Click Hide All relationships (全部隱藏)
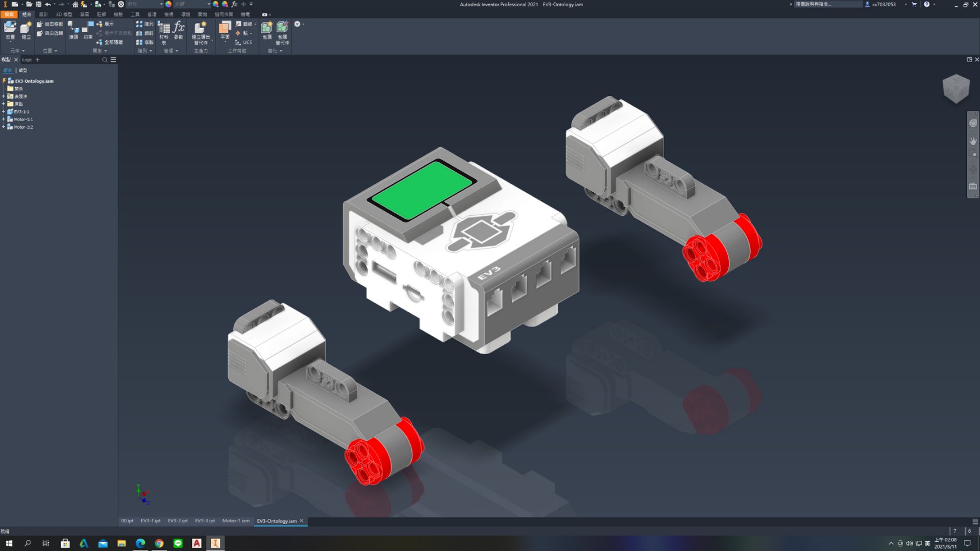Image resolution: width=980 pixels, height=551 pixels. coord(110,42)
